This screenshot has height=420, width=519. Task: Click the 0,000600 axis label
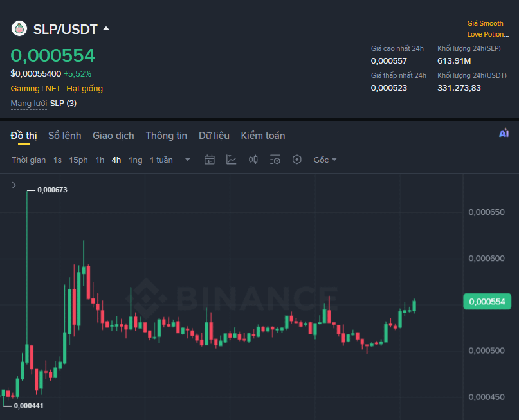point(486,259)
